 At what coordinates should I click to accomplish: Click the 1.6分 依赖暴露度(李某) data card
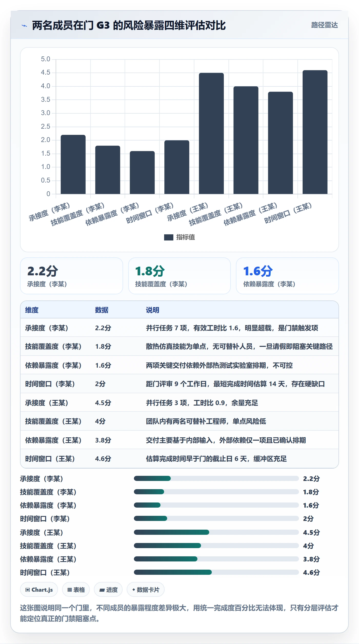pyautogui.click(x=287, y=276)
